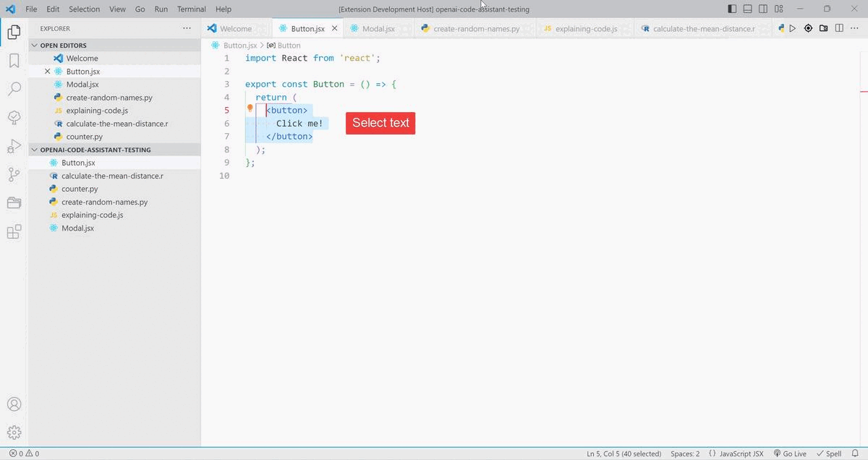Open create-random-names.py in project folder tree
This screenshot has height=460, width=868.
pyautogui.click(x=104, y=202)
